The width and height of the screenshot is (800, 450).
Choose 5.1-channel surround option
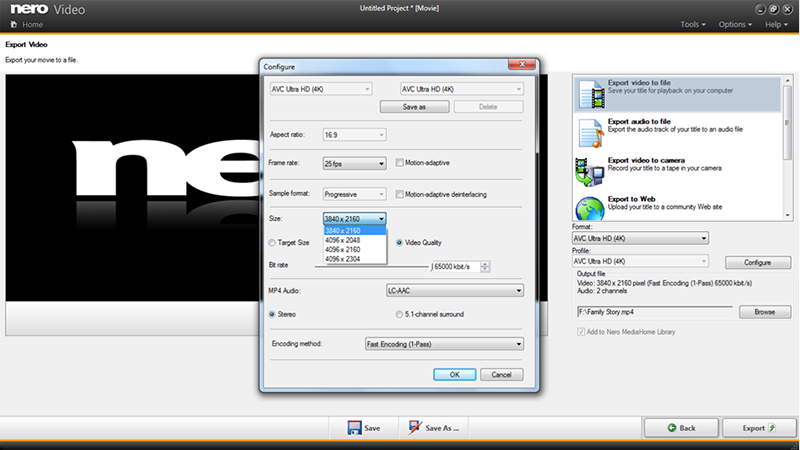tap(399, 314)
